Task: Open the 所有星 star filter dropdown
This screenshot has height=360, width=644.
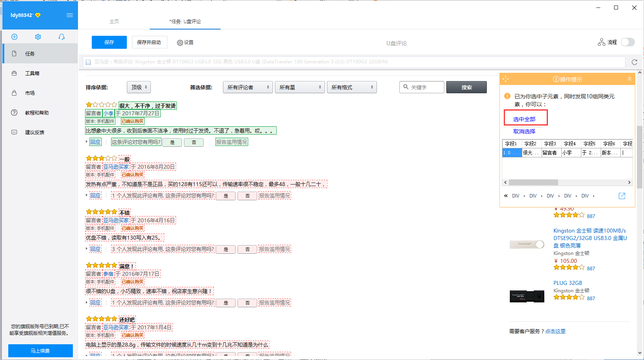Action: coord(300,87)
